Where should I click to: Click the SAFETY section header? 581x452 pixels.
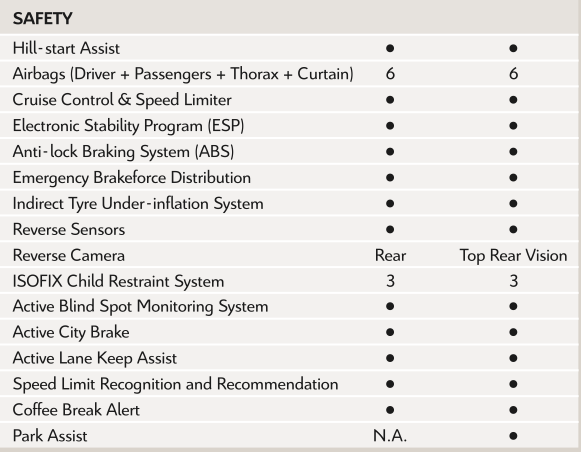43,19
